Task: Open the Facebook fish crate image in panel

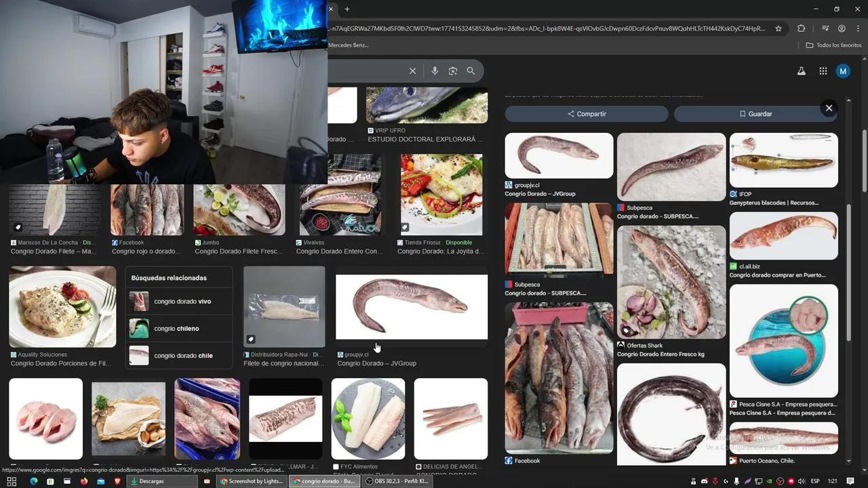Action: pyautogui.click(x=559, y=378)
